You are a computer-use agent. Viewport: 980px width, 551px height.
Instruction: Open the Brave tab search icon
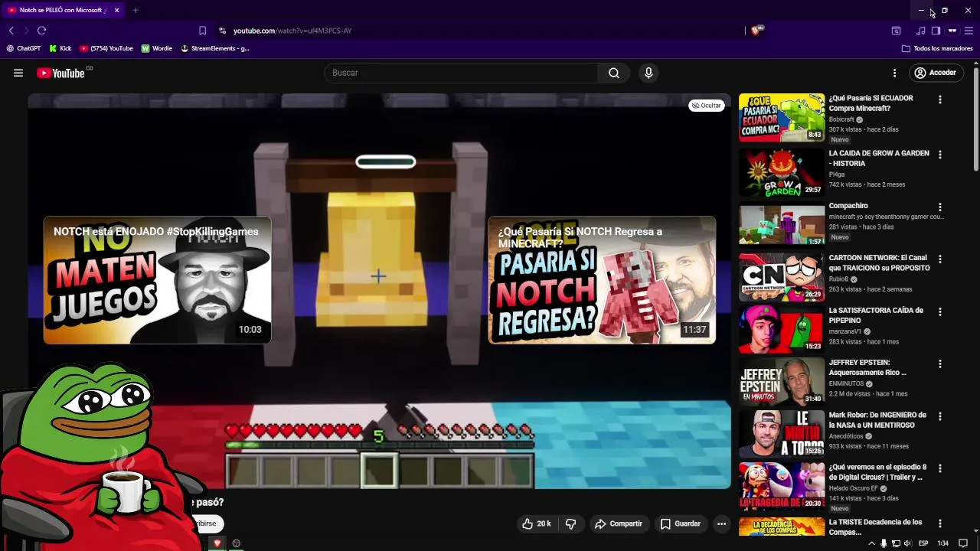click(x=896, y=31)
